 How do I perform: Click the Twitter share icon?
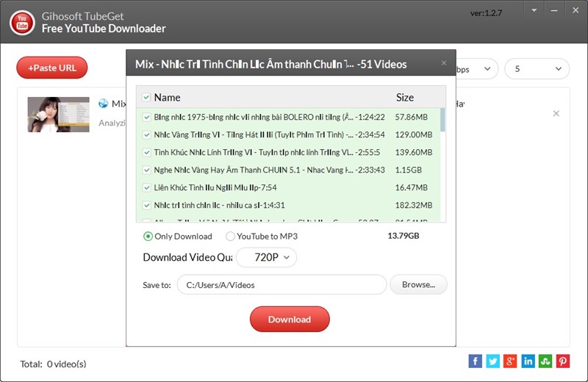coord(492,361)
